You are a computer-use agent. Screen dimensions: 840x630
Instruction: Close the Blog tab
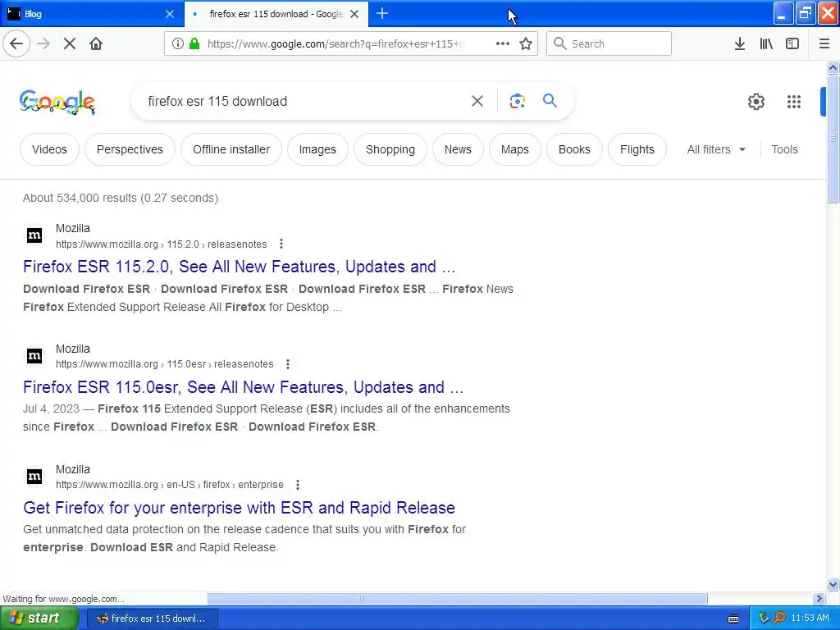click(170, 14)
